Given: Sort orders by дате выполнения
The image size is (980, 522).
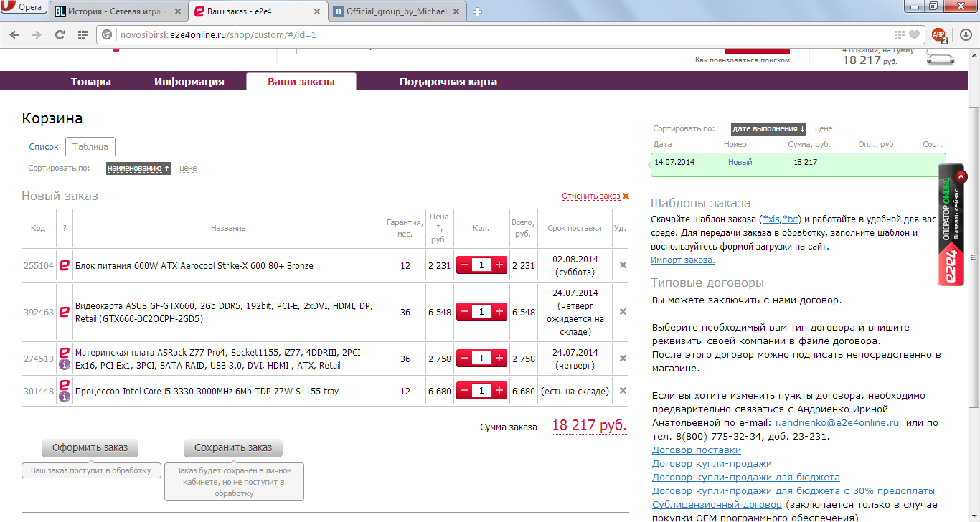Looking at the screenshot, I should 769,129.
